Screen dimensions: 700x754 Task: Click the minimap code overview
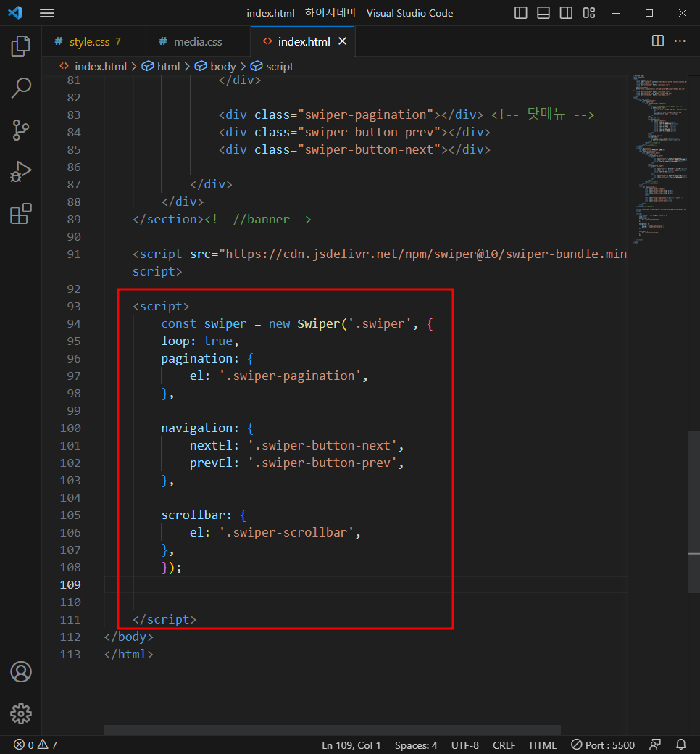point(659,159)
